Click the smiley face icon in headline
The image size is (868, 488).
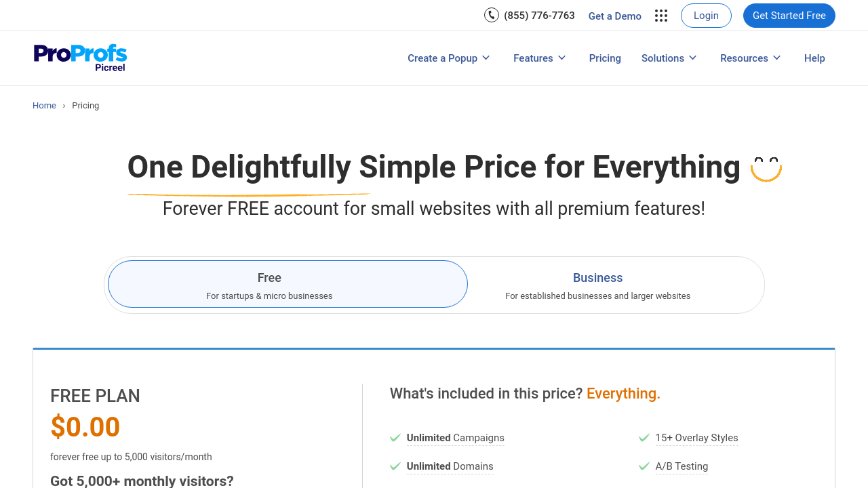tap(766, 169)
